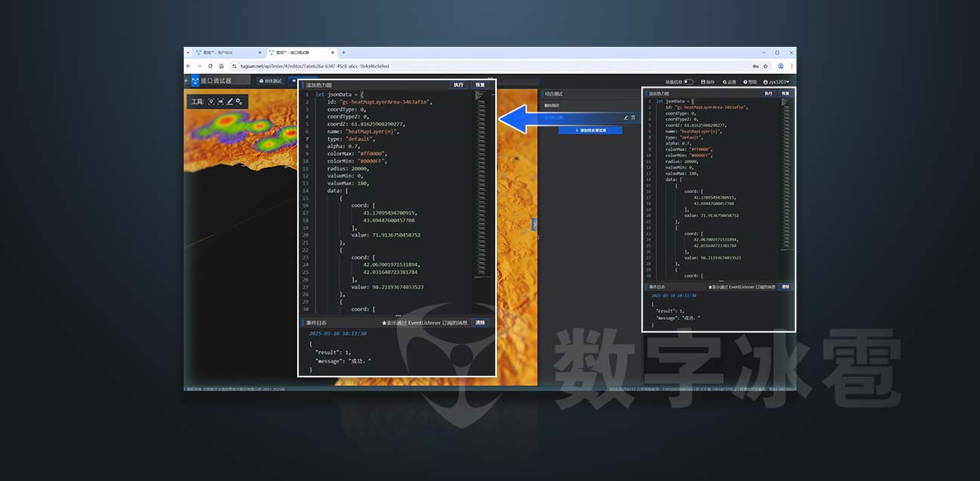
Task: Select the 接口调试器 browser tab
Action: (301, 52)
